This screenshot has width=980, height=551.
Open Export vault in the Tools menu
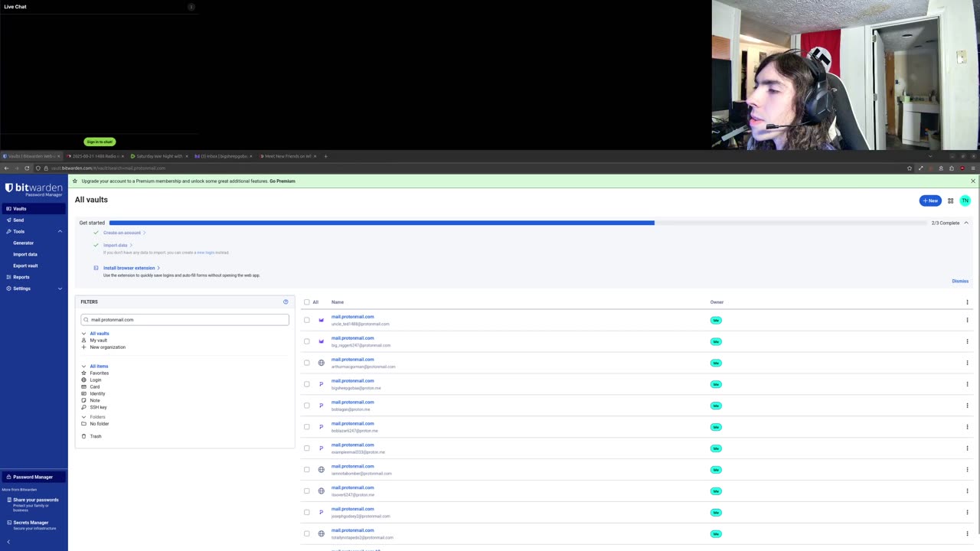tap(25, 266)
